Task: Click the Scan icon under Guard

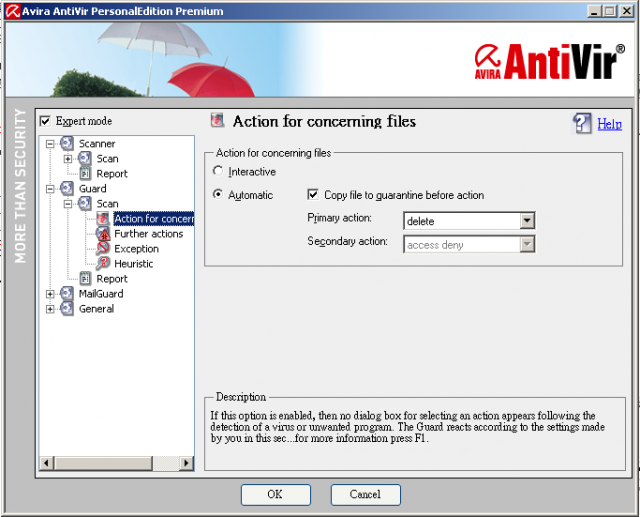Action: click(x=84, y=203)
